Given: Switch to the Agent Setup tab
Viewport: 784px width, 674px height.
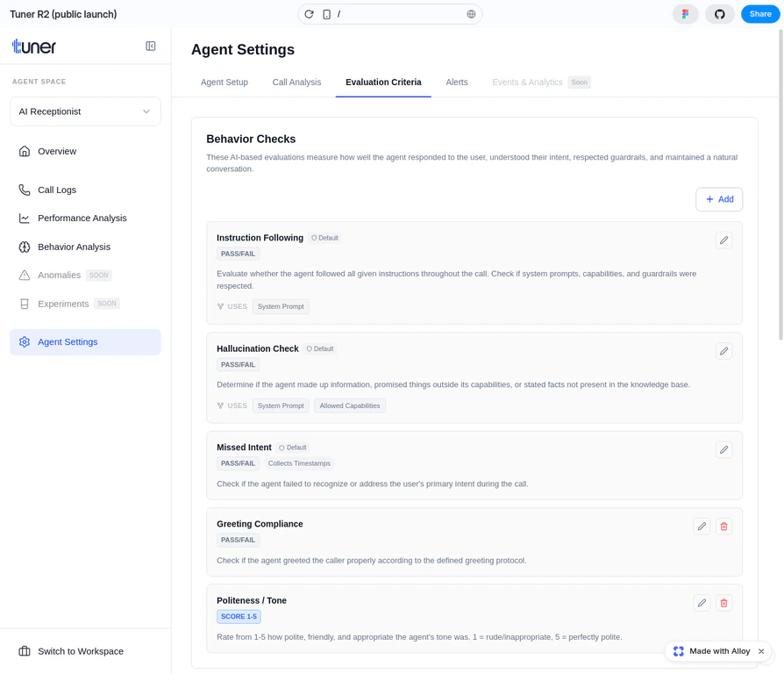Looking at the screenshot, I should (225, 82).
